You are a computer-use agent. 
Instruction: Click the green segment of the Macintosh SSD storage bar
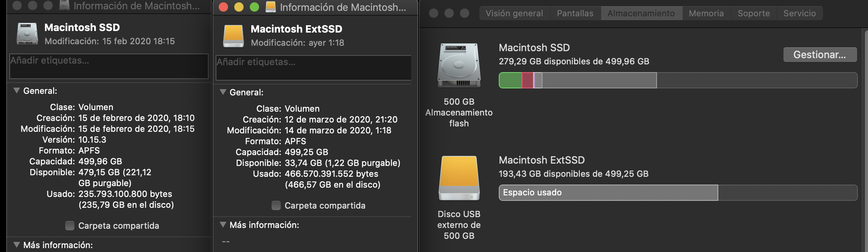[510, 80]
